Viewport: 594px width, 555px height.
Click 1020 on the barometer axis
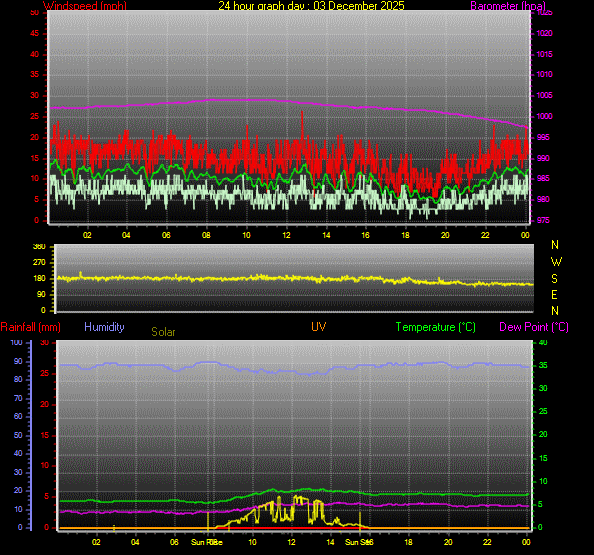544,33
